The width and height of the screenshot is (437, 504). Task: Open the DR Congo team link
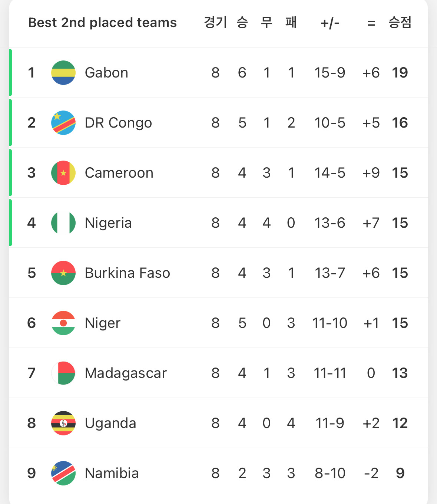pyautogui.click(x=118, y=123)
